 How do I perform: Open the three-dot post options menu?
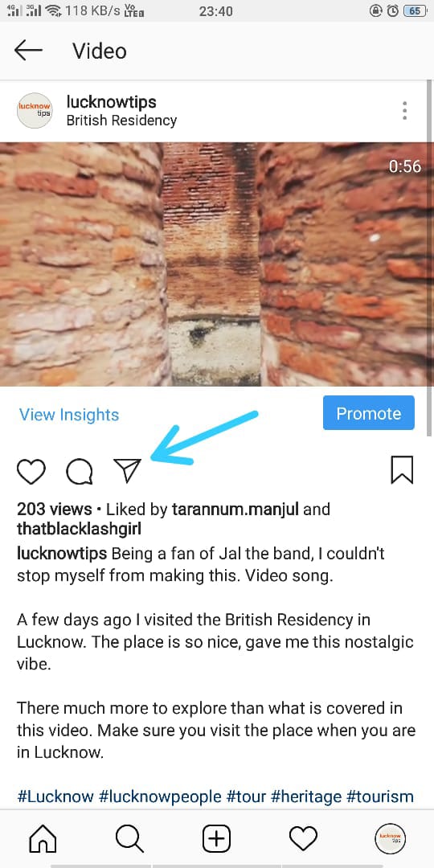(x=404, y=111)
